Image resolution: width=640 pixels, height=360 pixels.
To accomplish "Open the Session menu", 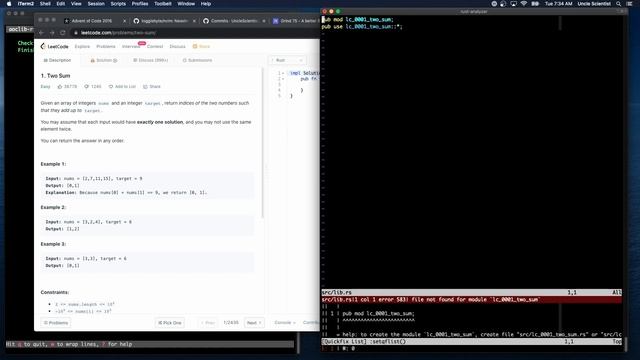I will click(96, 4).
